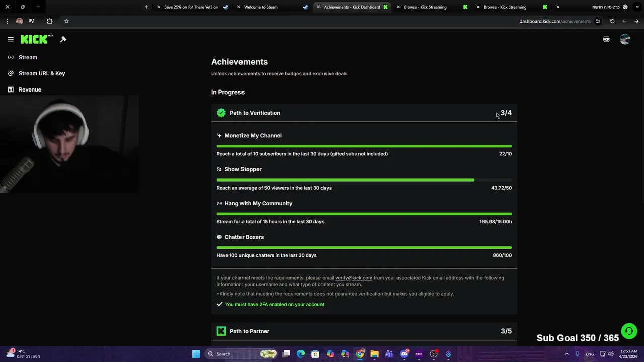Click the verify@kick.com email link
Viewport: 644px width, 362px height.
pyautogui.click(x=354, y=278)
